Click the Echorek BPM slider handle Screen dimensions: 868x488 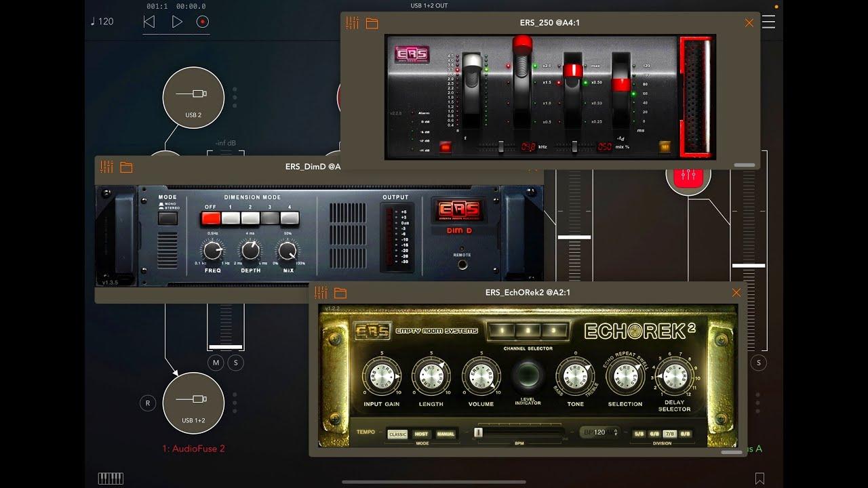[x=479, y=432]
